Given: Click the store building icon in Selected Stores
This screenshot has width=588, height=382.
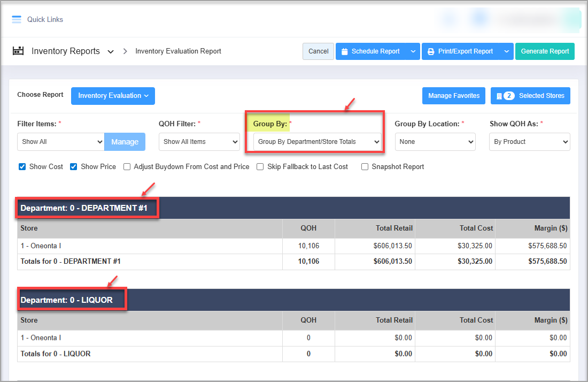Looking at the screenshot, I should click(x=499, y=96).
